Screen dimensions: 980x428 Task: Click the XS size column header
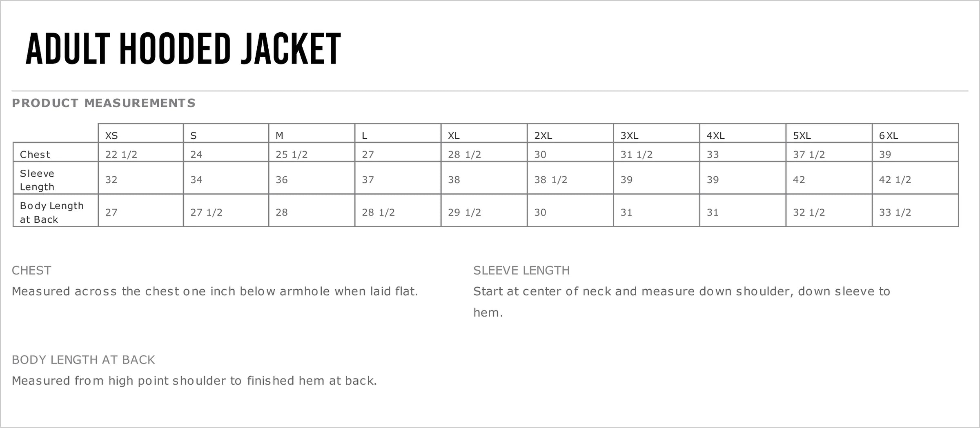tap(111, 135)
